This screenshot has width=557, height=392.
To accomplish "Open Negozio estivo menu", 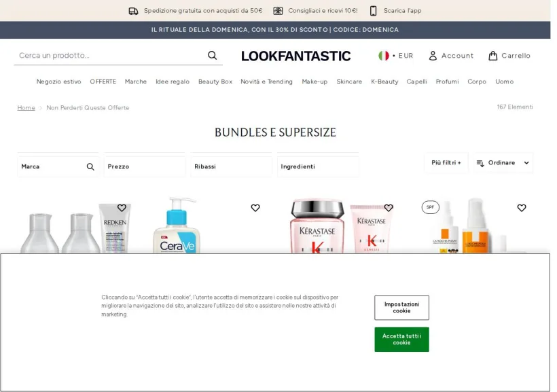I will (x=58, y=82).
